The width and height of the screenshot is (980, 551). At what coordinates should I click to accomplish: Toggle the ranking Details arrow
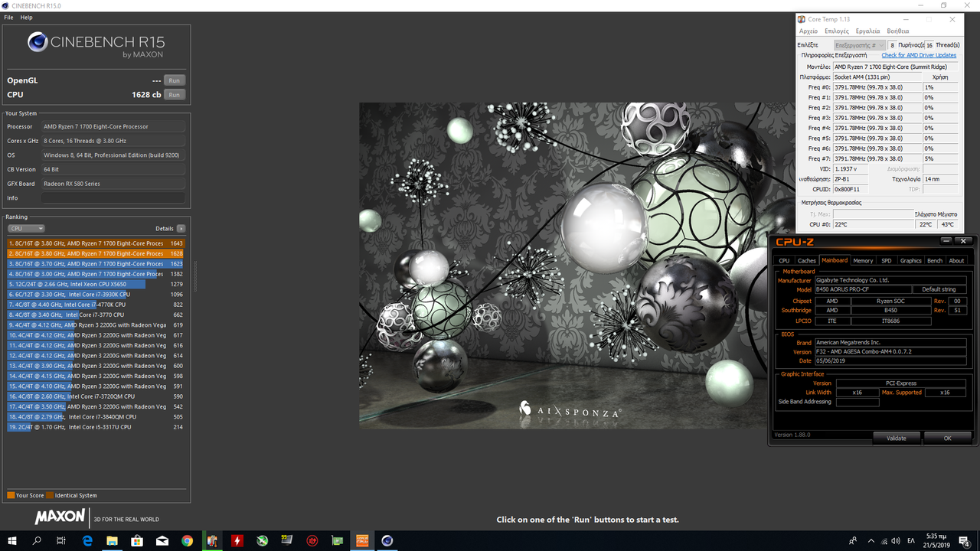click(181, 228)
